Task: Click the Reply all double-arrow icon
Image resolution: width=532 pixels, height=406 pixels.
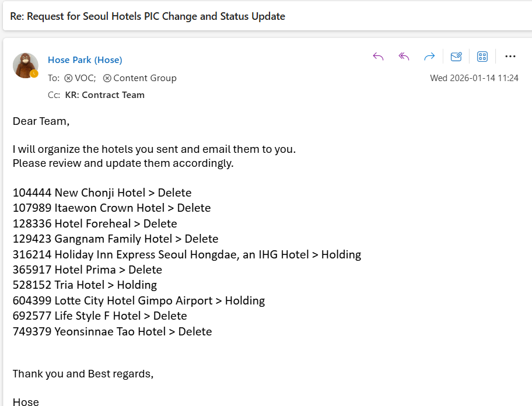Action: [404, 57]
